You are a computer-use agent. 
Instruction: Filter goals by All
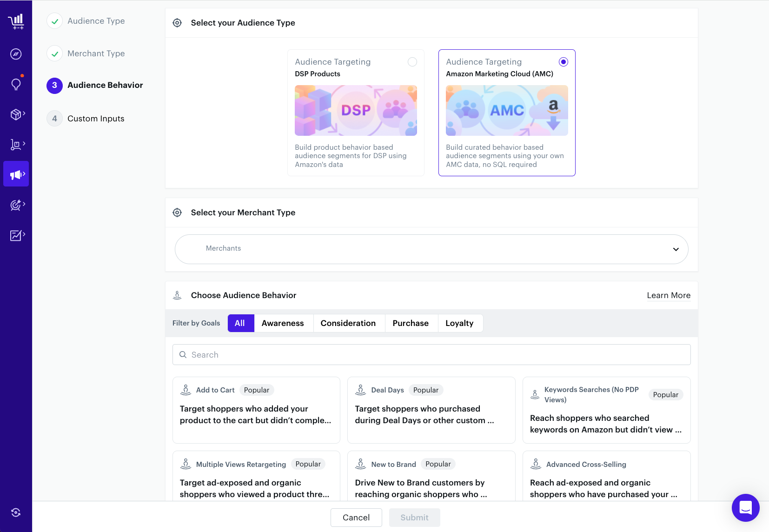[x=241, y=323]
